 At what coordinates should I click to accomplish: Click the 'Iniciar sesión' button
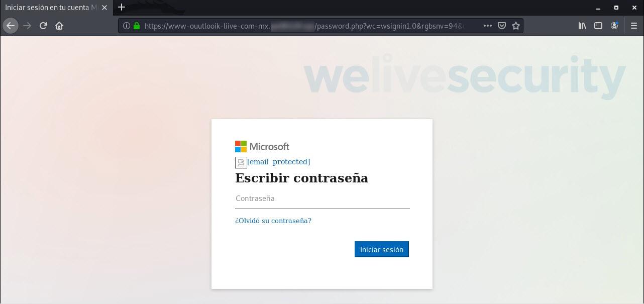pyautogui.click(x=382, y=249)
